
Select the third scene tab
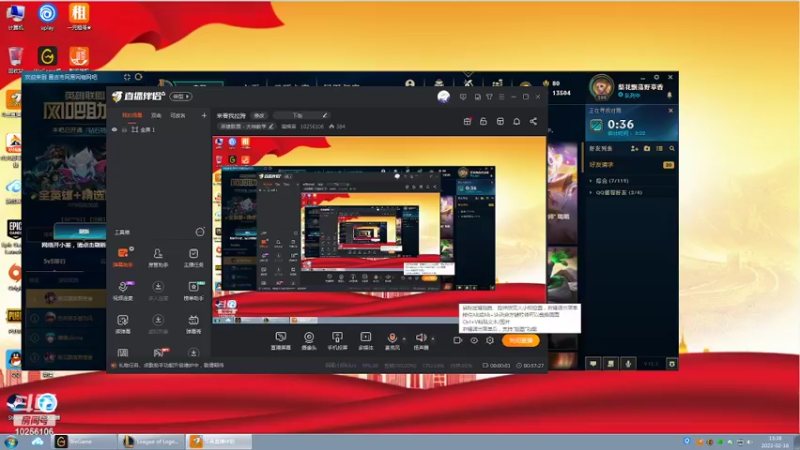pyautogui.click(x=178, y=116)
